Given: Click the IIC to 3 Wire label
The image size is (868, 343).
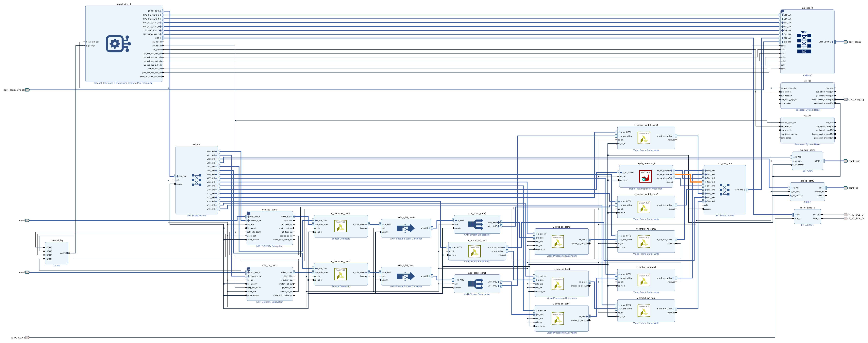Looking at the screenshot, I should coord(807,225).
